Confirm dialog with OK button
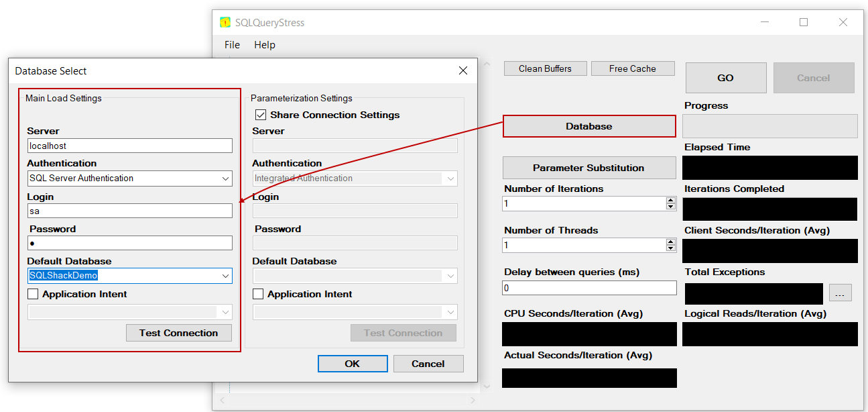Screen dimensions: 868x412 353,364
